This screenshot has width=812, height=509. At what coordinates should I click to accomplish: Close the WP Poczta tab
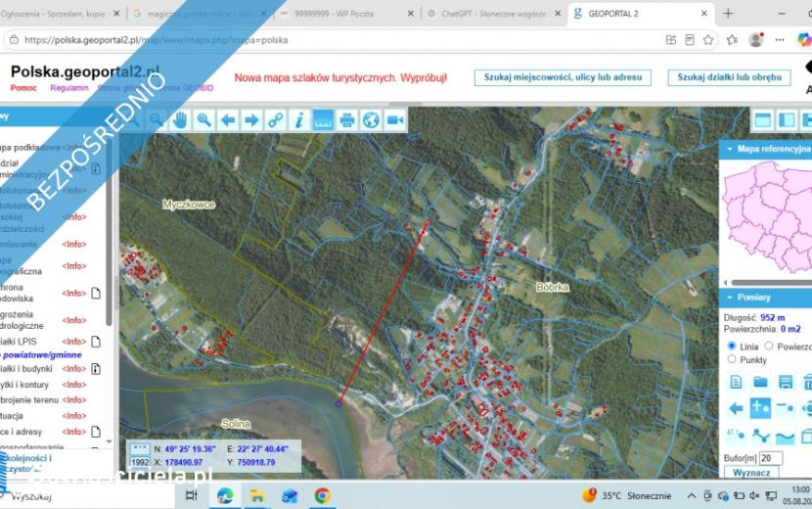(x=410, y=14)
